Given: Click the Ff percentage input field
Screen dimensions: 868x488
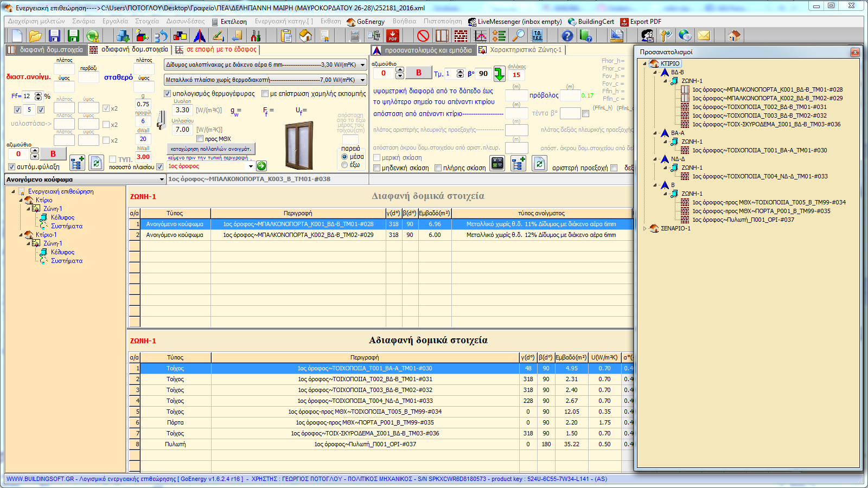Looking at the screenshot, I should [27, 96].
